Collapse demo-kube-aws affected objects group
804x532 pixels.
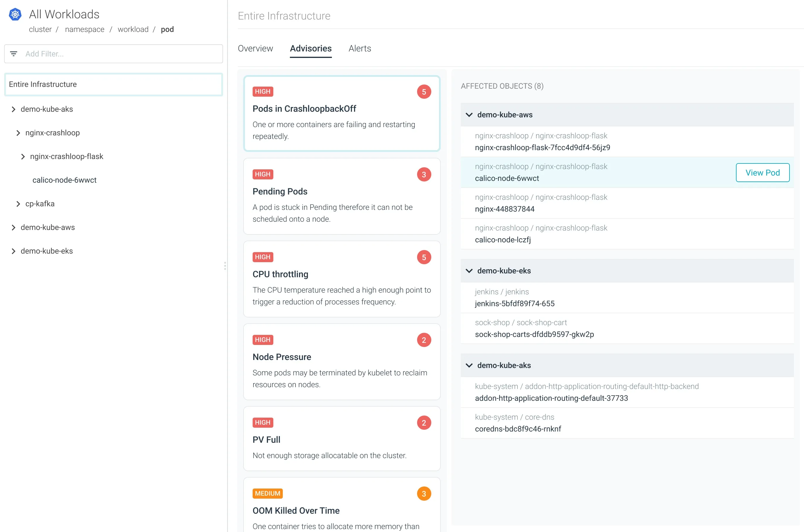click(469, 115)
